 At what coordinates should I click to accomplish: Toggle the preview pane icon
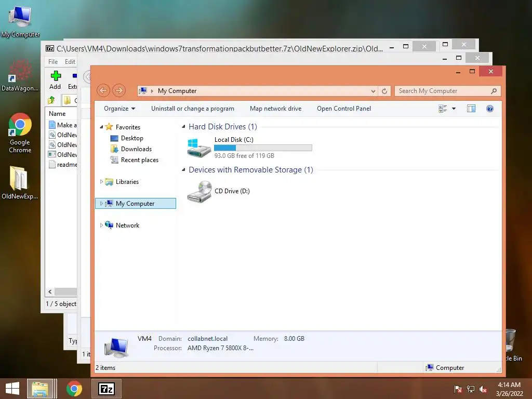pos(471,109)
